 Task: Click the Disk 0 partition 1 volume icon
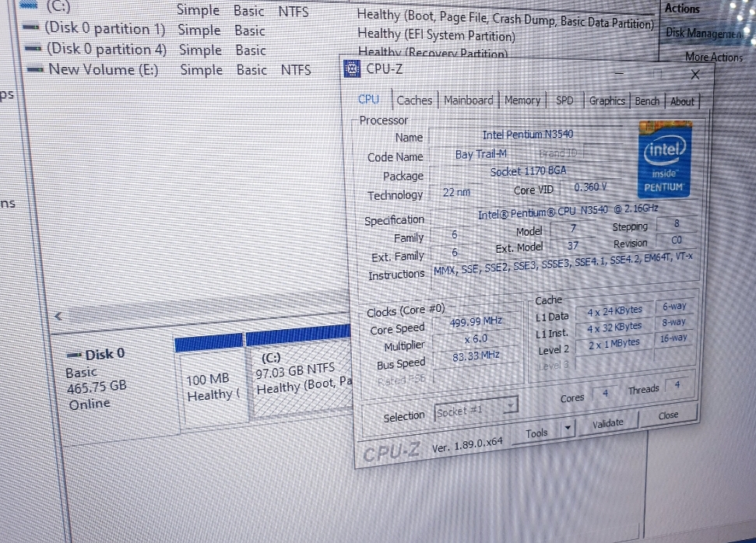coord(33,29)
